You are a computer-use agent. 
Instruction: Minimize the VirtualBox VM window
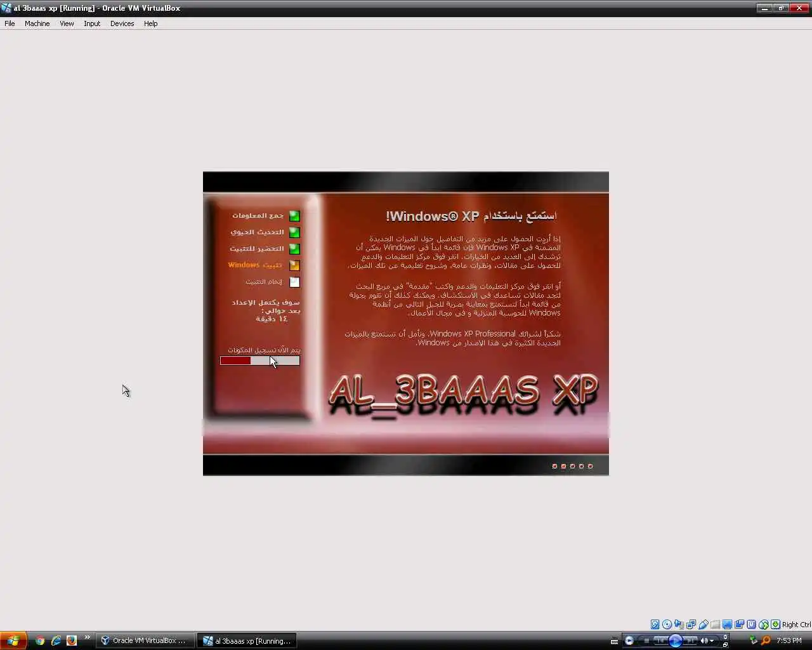pyautogui.click(x=764, y=8)
